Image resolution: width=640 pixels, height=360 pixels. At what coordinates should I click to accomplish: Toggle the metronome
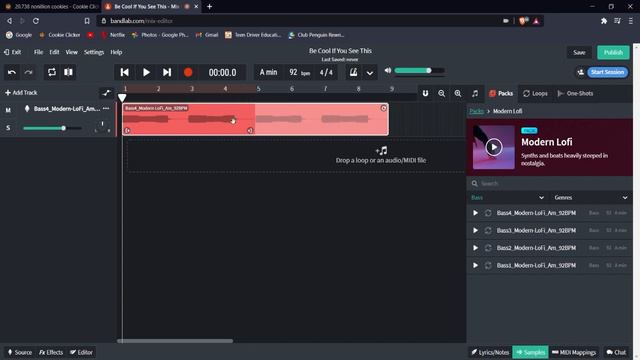(353, 72)
